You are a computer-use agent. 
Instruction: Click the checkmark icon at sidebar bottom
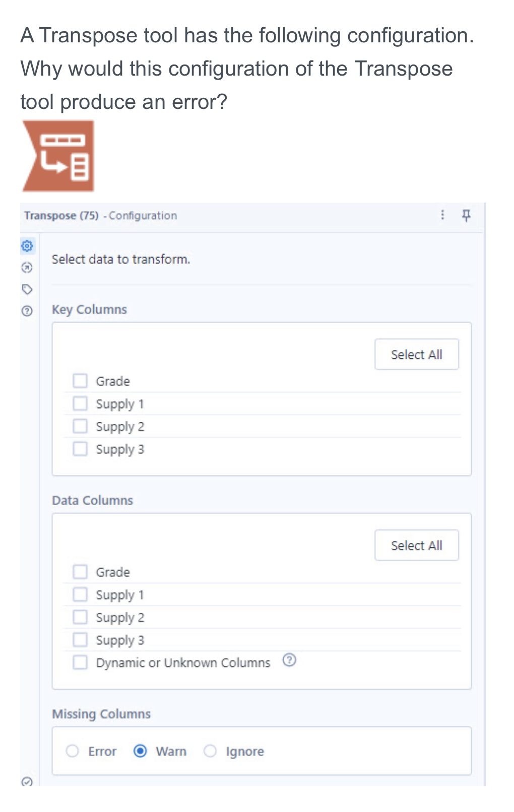pyautogui.click(x=27, y=782)
